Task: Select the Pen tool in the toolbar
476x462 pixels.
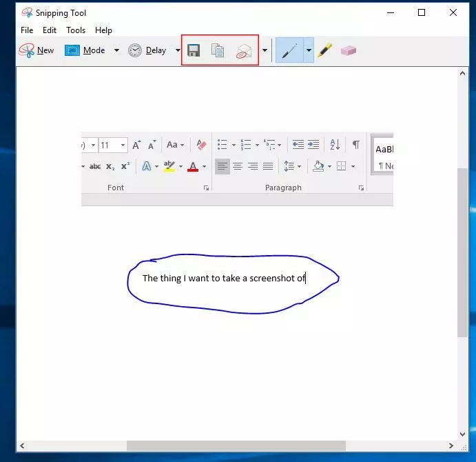Action: point(289,50)
